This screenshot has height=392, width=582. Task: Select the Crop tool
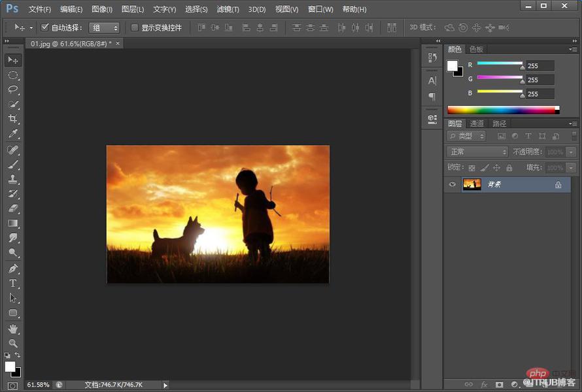pyautogui.click(x=13, y=119)
